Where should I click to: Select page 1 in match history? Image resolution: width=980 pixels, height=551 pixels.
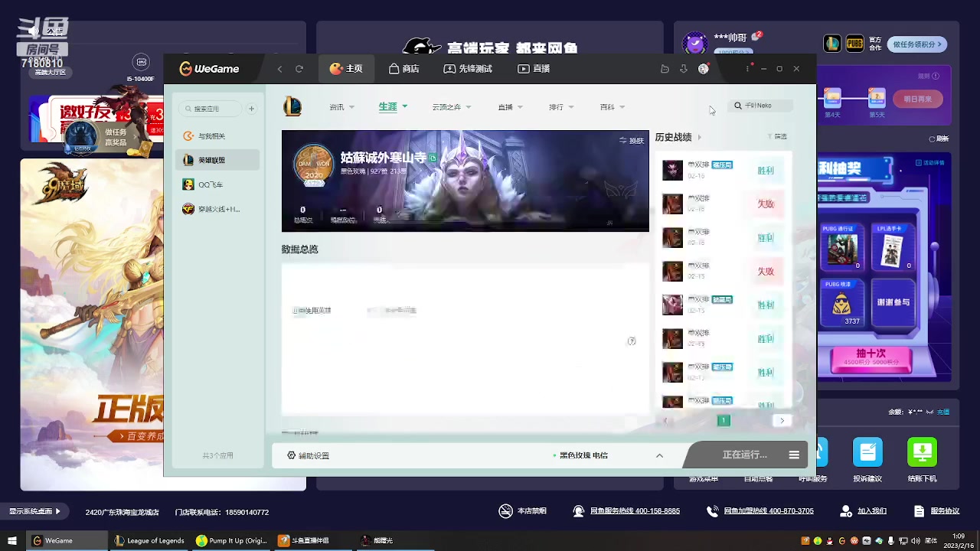coord(724,420)
